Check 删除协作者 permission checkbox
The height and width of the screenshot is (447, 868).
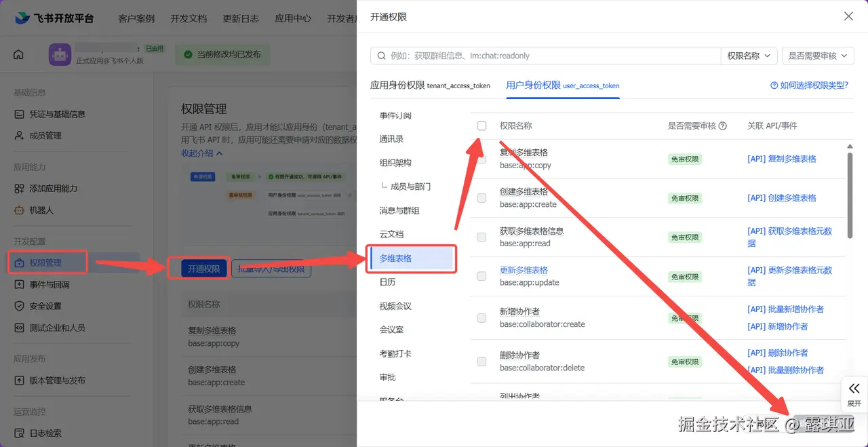tap(481, 362)
